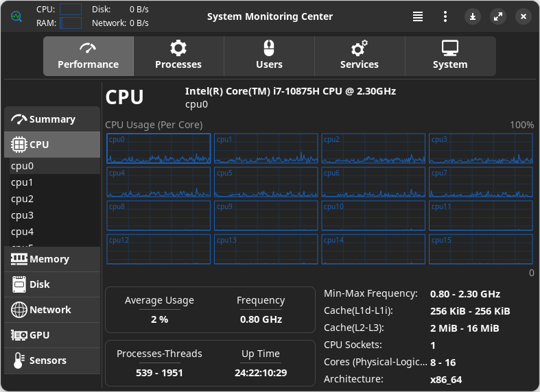Switch to the Services tab
The height and width of the screenshot is (392, 540).
(x=360, y=56)
